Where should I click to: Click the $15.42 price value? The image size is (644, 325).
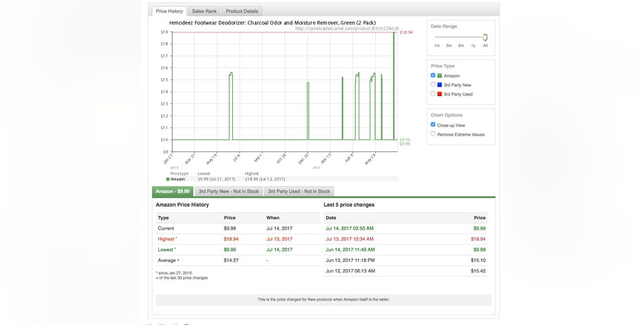[478, 271]
